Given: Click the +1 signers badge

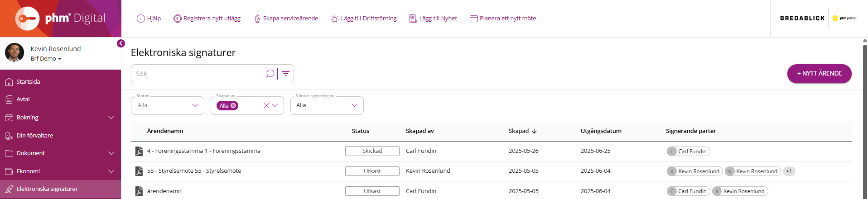Looking at the screenshot, I should pyautogui.click(x=789, y=171).
